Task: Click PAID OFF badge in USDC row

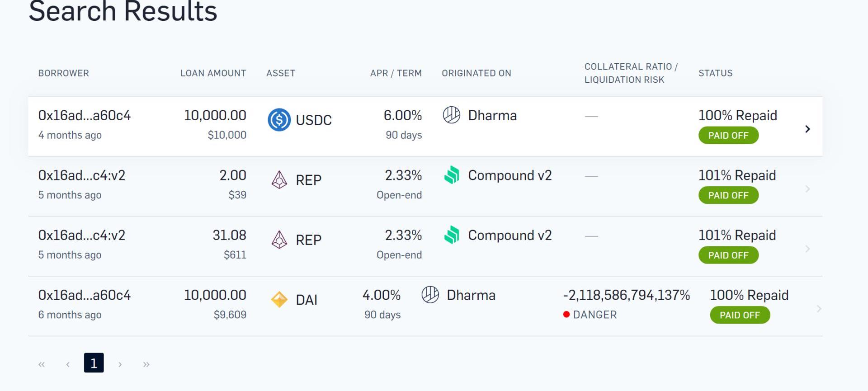Action: tap(728, 136)
